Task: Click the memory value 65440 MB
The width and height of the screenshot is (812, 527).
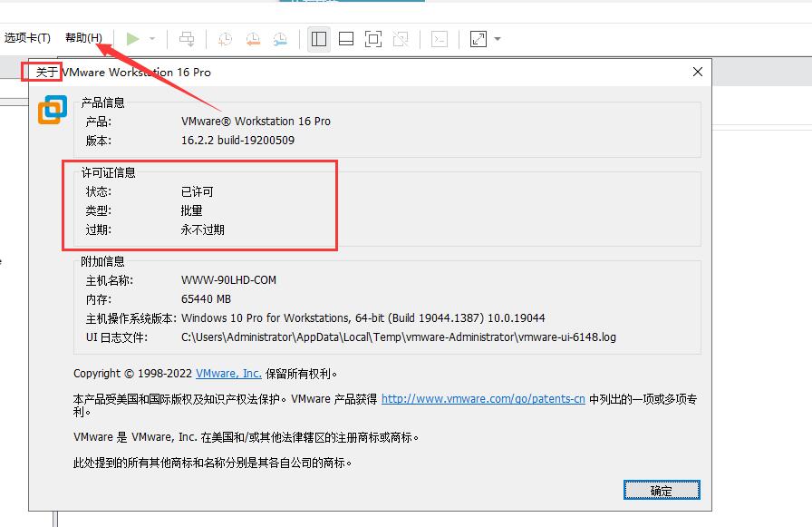Action: 206,299
